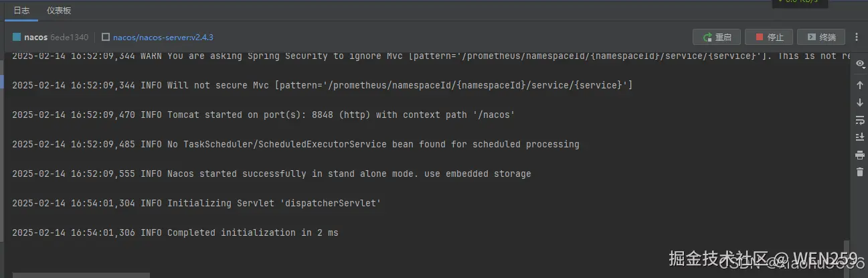Click the print log icon

pos(860,155)
